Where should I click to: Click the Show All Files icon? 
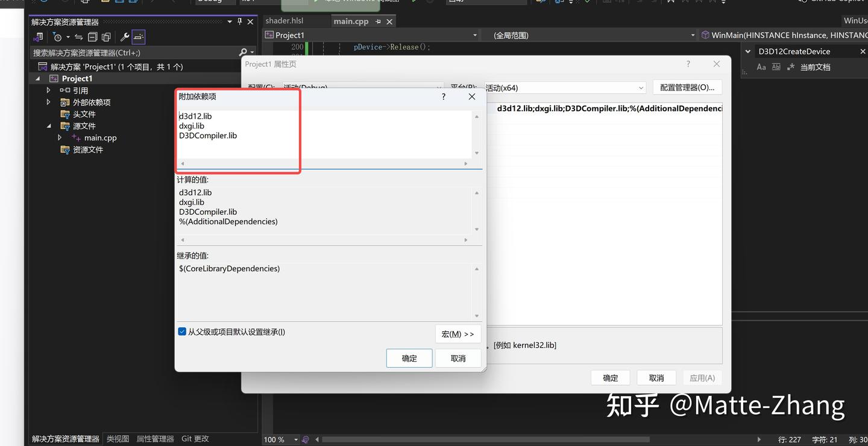(107, 37)
